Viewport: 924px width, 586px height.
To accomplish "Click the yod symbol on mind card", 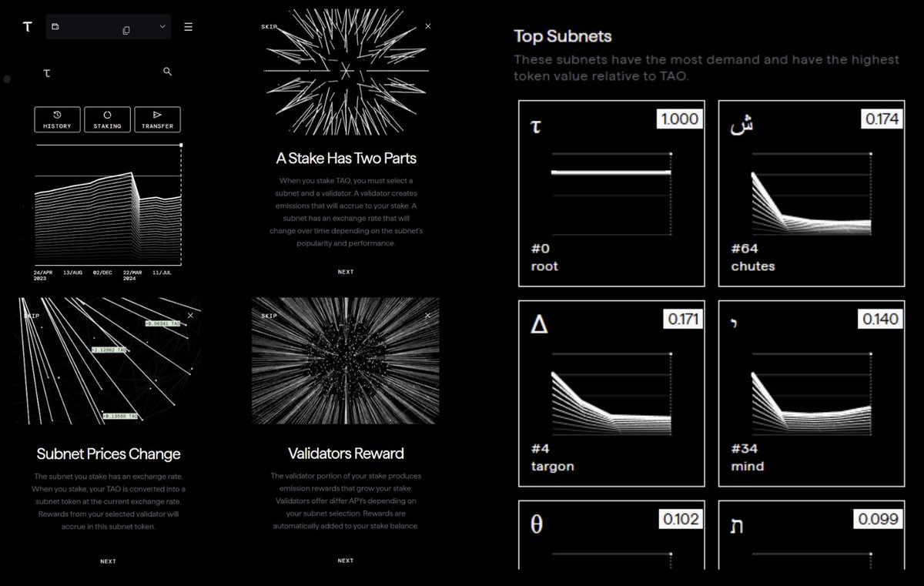I will (x=734, y=322).
